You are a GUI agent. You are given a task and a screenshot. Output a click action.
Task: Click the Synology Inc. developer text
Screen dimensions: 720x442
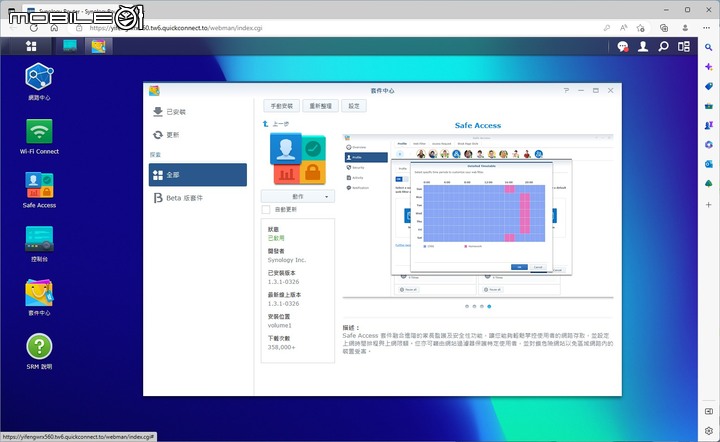coord(287,260)
